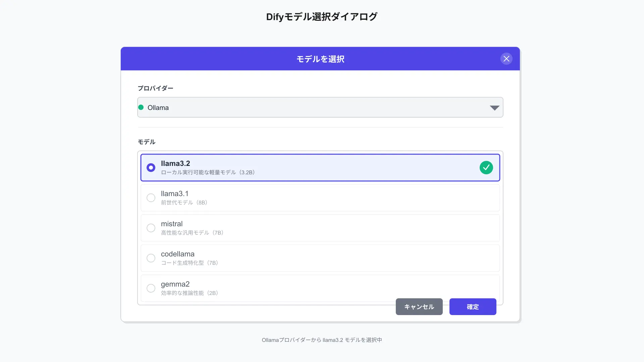Click the gemma2 model name
644x362 pixels.
(x=175, y=284)
